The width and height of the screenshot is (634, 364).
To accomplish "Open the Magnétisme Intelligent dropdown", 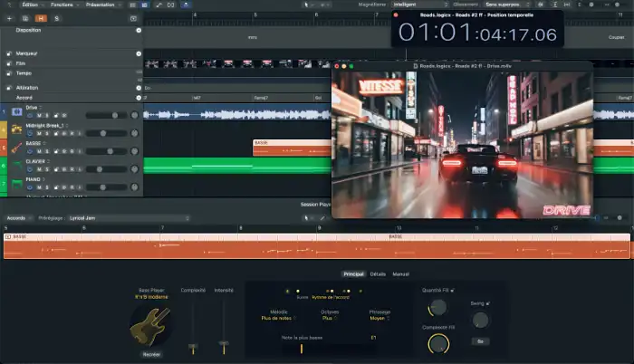I will pos(420,5).
